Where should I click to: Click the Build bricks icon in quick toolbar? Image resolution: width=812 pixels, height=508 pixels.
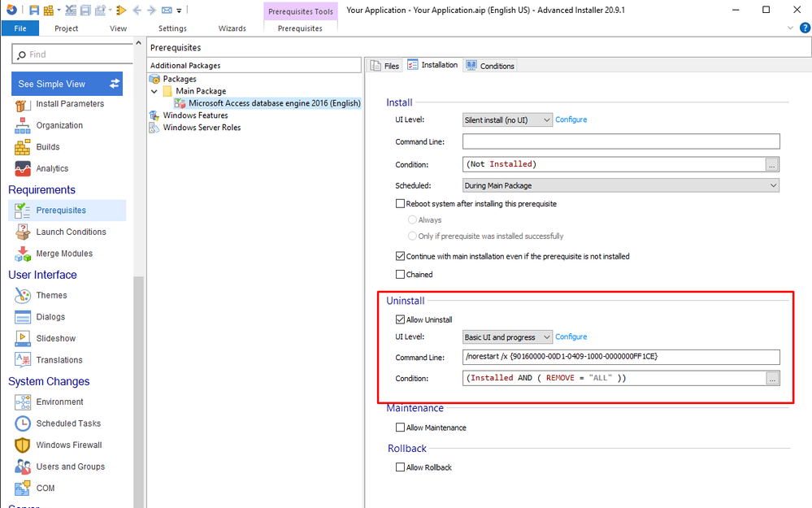(49, 10)
